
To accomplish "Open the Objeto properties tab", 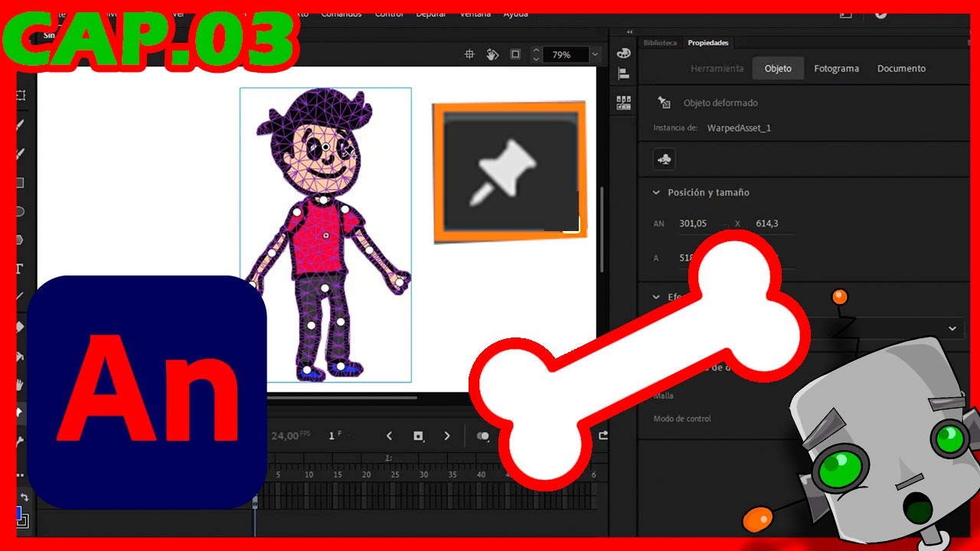I will [778, 68].
